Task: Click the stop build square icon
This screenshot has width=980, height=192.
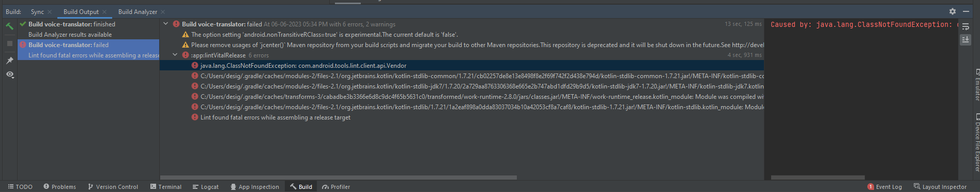Action: (x=9, y=43)
